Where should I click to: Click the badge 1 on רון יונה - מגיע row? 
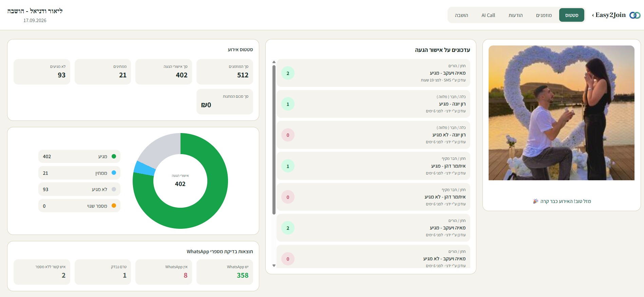click(x=288, y=104)
